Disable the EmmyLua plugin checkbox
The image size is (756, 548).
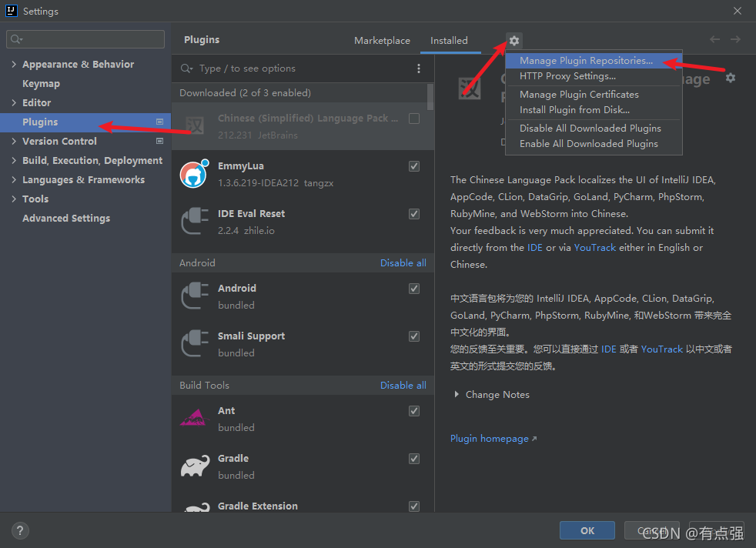pos(413,166)
